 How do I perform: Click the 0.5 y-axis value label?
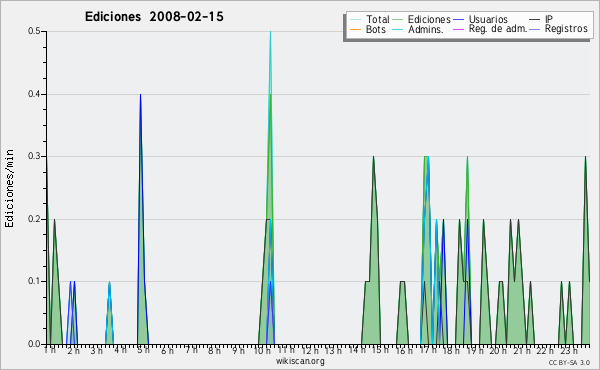click(x=34, y=31)
